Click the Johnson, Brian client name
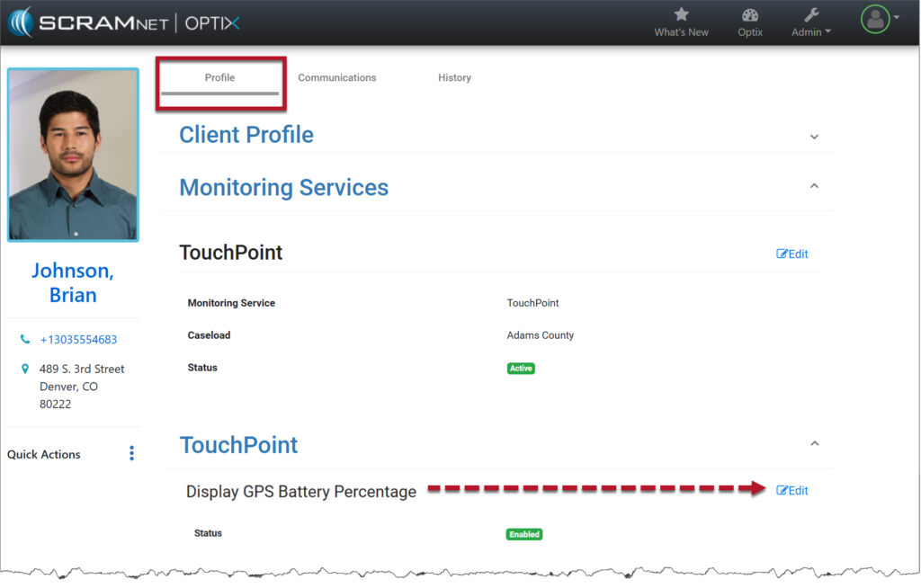921x588 pixels. 73,282
